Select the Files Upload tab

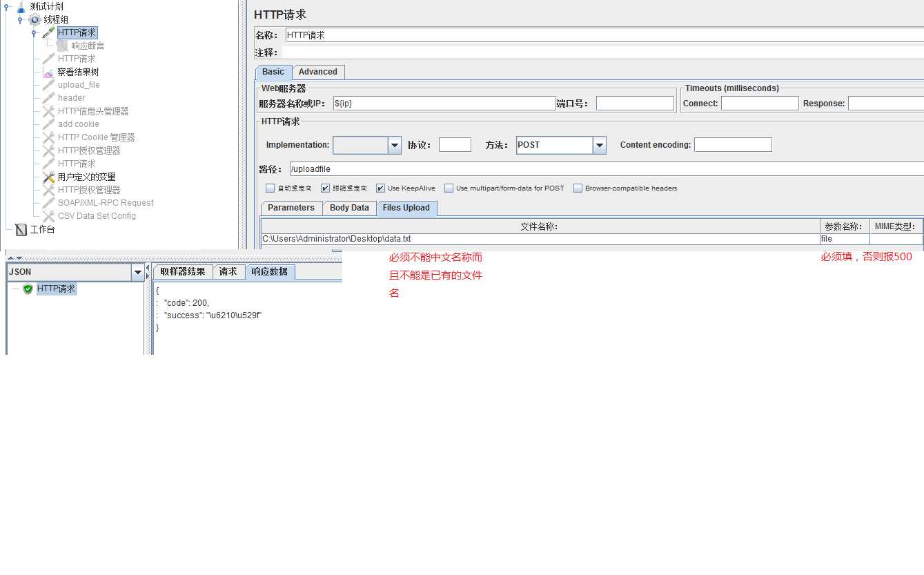point(406,208)
